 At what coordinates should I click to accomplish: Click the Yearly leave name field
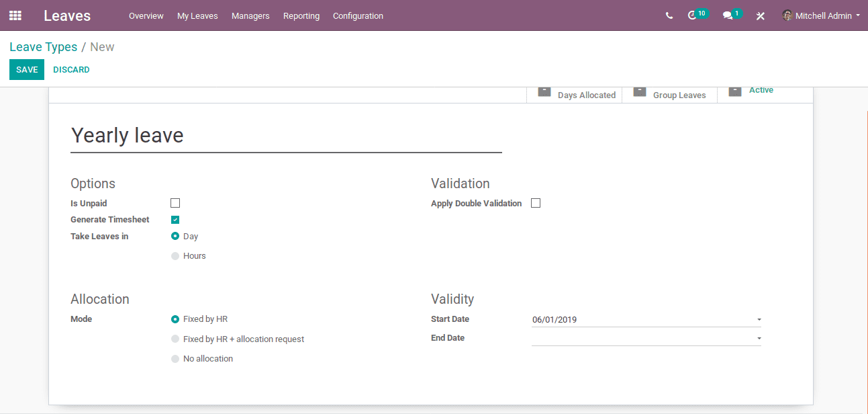[286, 136]
